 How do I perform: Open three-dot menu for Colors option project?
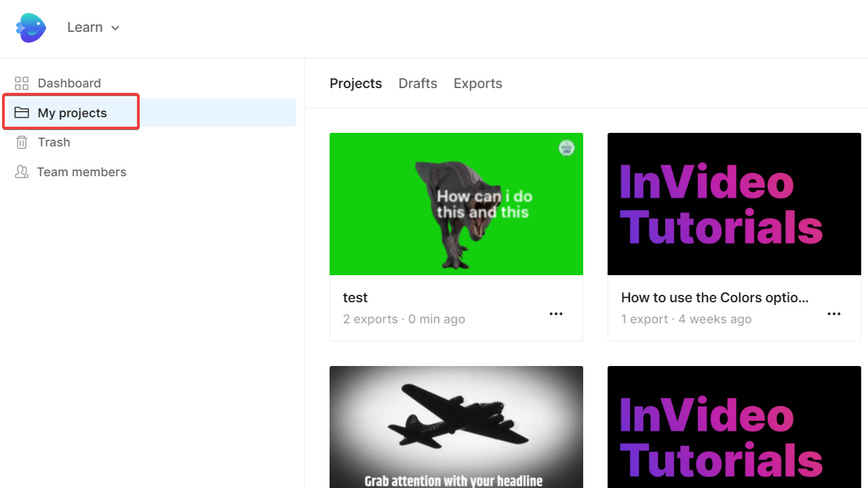834,314
